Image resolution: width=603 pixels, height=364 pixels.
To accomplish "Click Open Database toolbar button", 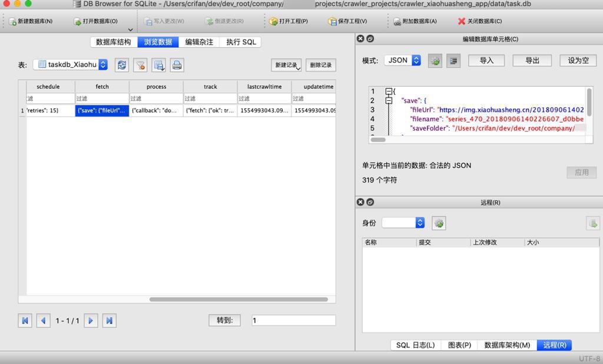I will coord(96,21).
